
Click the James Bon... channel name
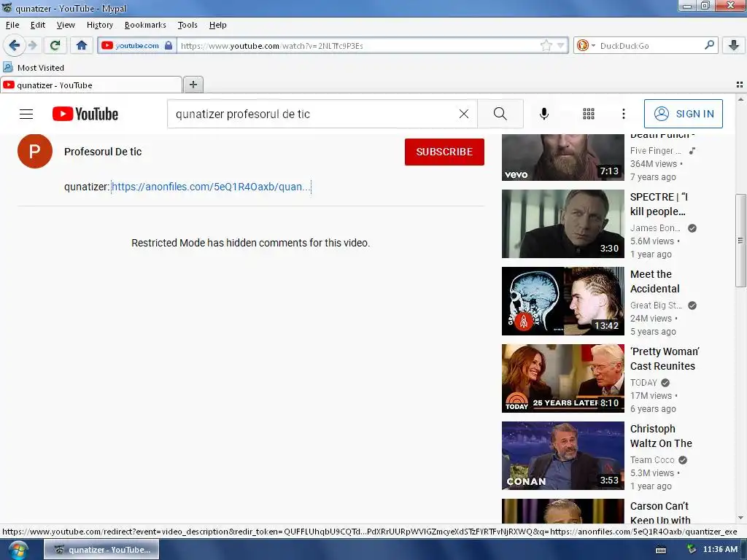click(655, 228)
